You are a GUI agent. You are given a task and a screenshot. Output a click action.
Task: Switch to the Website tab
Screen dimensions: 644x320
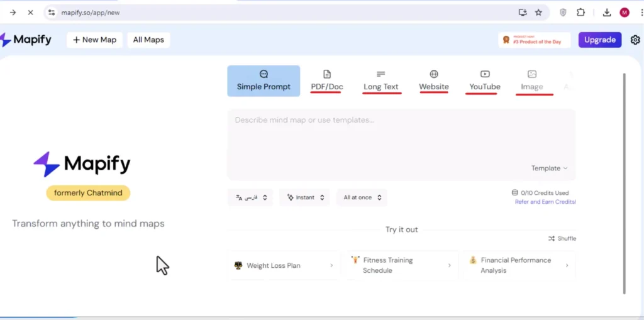pyautogui.click(x=434, y=81)
